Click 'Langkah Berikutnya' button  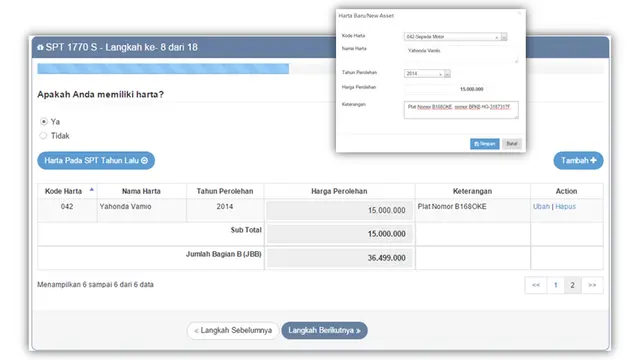tap(324, 330)
